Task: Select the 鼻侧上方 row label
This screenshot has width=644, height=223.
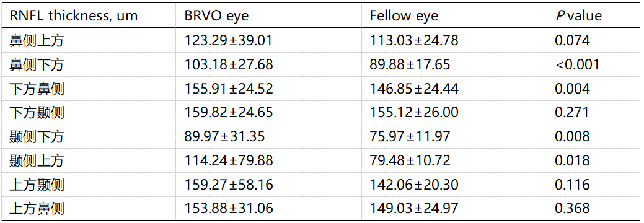Action: point(37,40)
